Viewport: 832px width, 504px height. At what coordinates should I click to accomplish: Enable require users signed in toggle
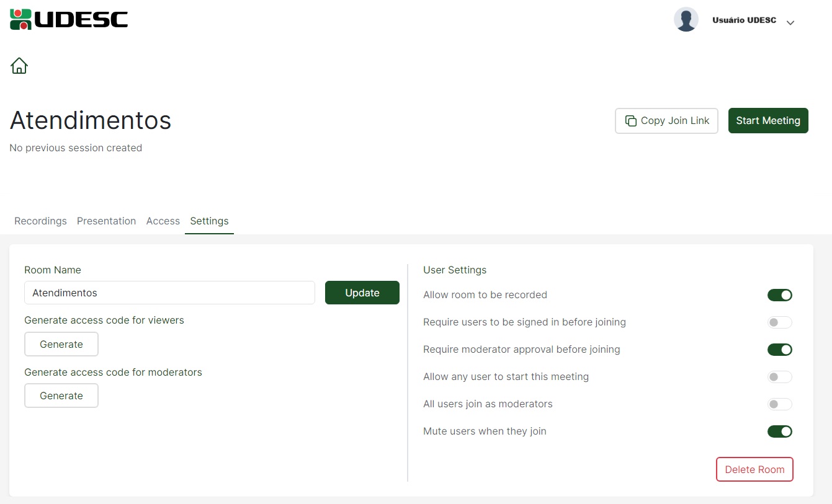779,322
